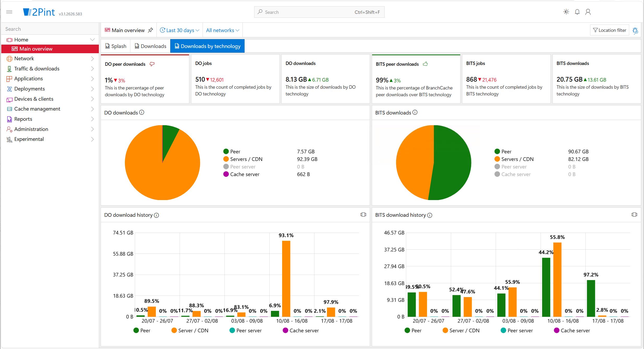Switch to the Downloads tab
The image size is (644, 349).
point(150,46)
